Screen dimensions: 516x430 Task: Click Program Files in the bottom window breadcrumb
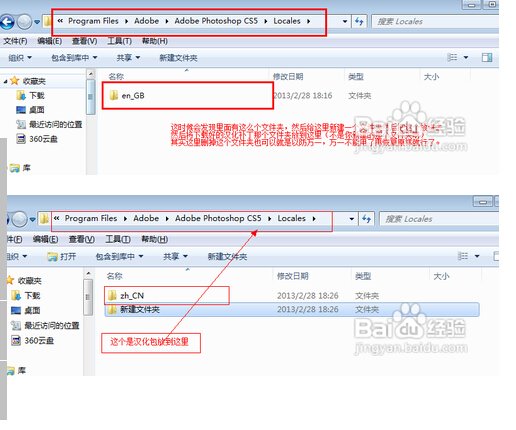[91, 218]
